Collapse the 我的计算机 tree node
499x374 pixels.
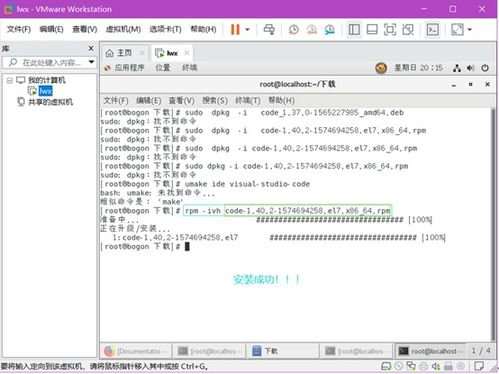pyautogui.click(x=10, y=80)
